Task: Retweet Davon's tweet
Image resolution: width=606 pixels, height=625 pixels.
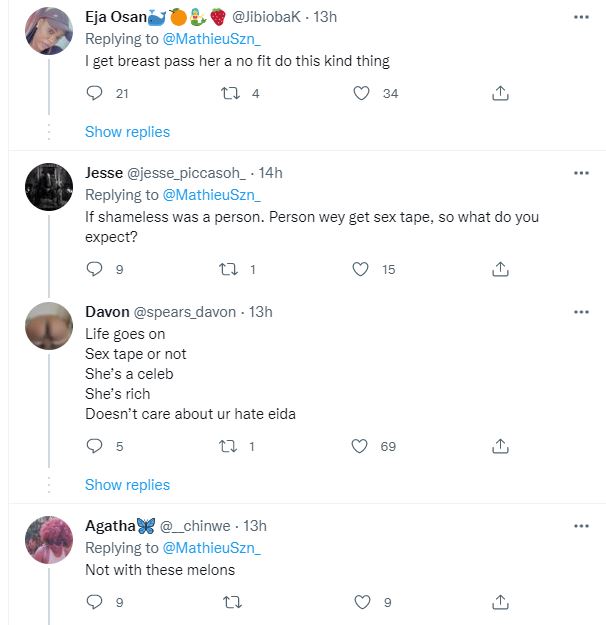Action: click(x=230, y=447)
